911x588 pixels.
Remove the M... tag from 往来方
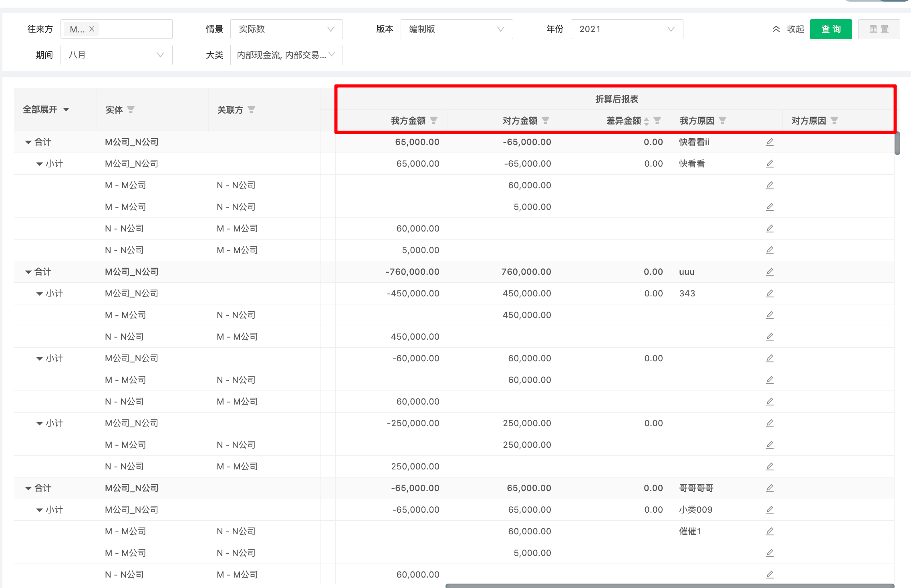[92, 29]
